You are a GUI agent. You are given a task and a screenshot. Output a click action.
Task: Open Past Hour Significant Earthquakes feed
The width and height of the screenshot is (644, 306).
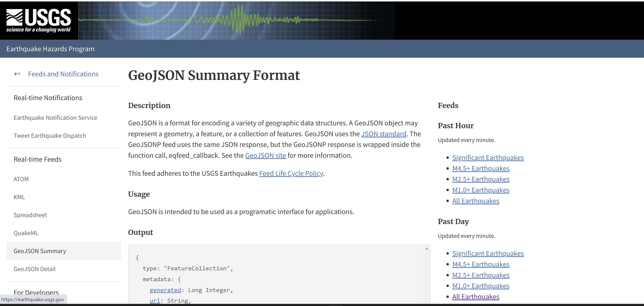click(x=488, y=157)
